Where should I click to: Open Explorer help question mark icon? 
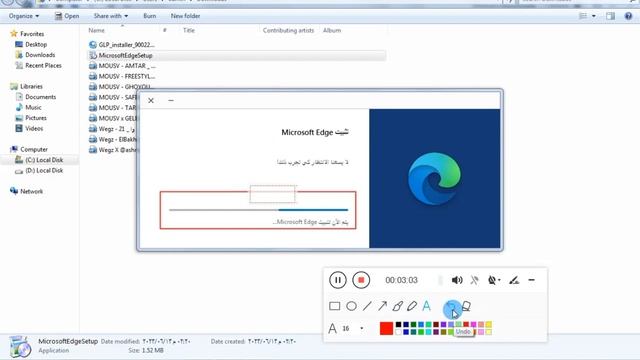[629, 16]
